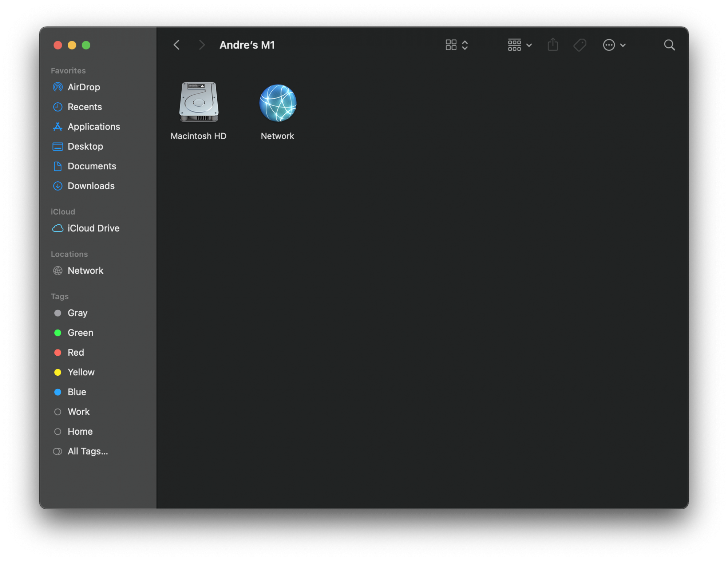Show All Tags in the sidebar
Image resolution: width=728 pixels, height=561 pixels.
point(87,451)
